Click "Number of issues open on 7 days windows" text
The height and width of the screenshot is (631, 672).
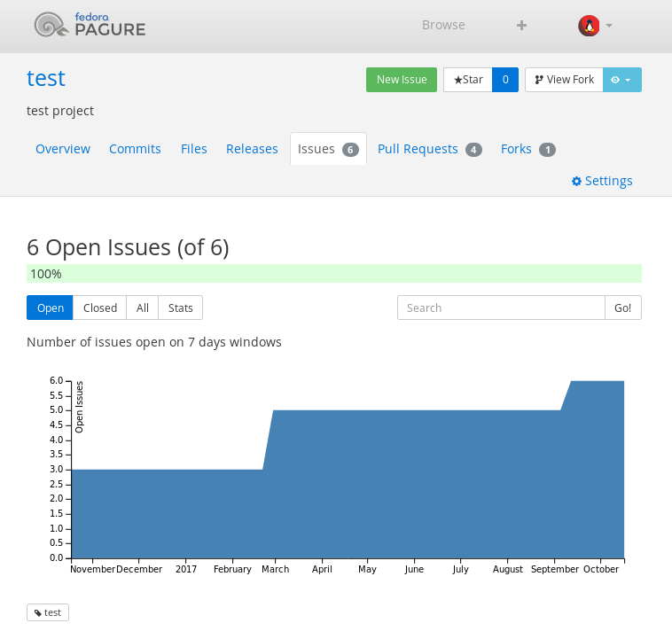[154, 342]
